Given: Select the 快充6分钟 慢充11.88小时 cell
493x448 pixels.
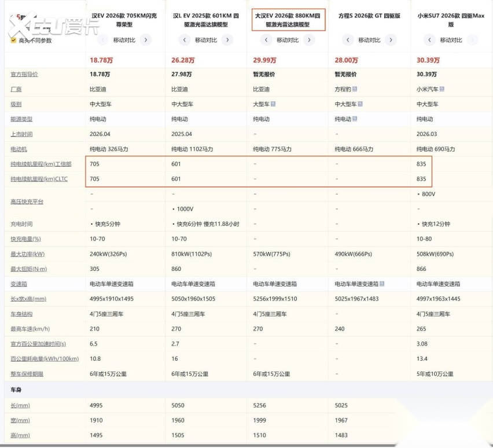Looking at the screenshot, I should pyautogui.click(x=206, y=224).
